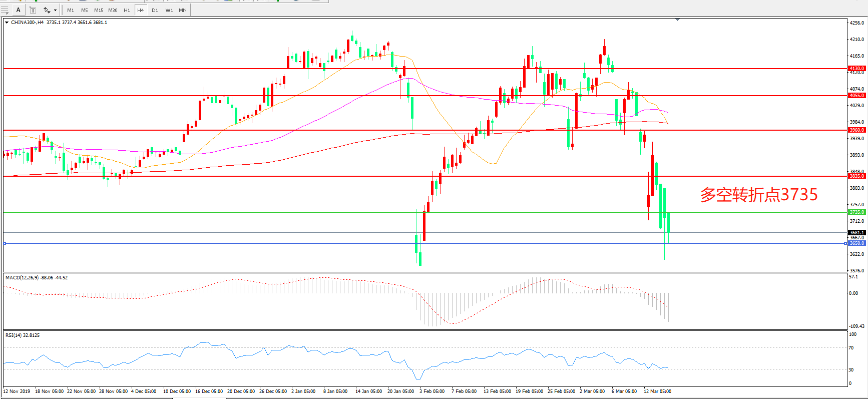Select the W1 weekly timeframe

click(x=169, y=10)
